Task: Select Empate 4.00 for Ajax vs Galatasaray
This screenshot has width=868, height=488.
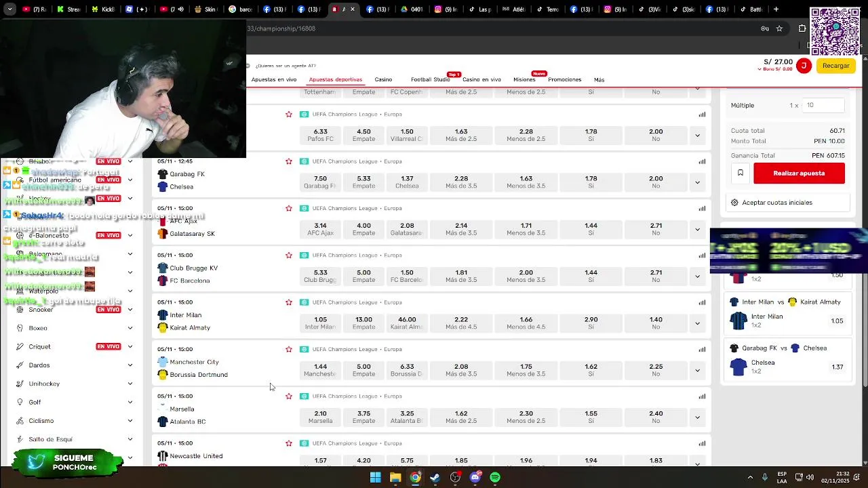Action: point(363,229)
